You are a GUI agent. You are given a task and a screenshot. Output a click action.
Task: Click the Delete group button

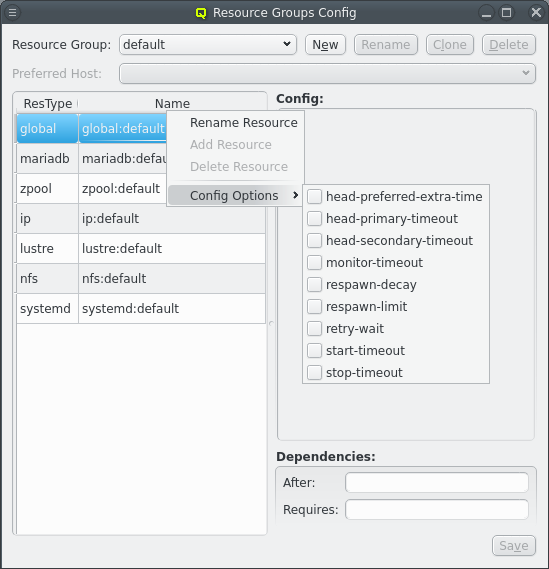click(x=509, y=45)
